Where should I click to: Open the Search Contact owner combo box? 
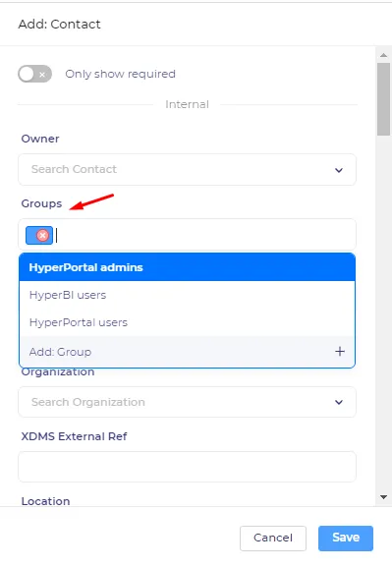(x=187, y=170)
